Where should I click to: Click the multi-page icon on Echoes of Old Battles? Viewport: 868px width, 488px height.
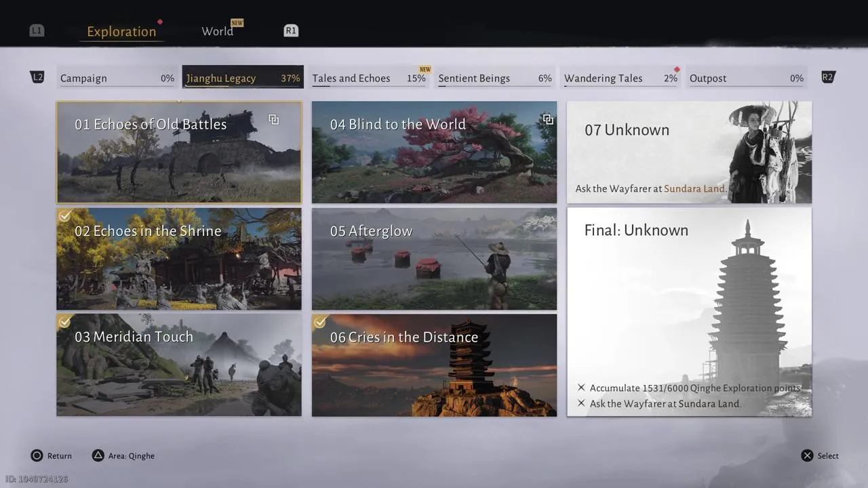click(273, 119)
